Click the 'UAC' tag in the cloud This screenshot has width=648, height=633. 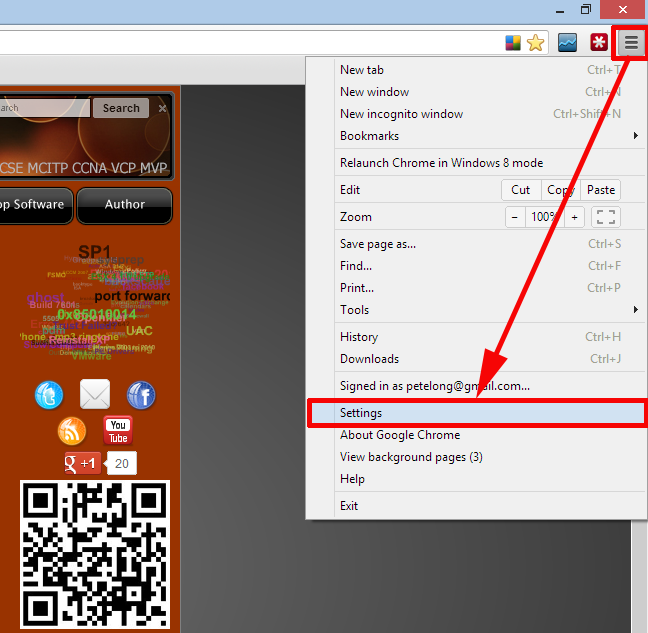point(139,331)
